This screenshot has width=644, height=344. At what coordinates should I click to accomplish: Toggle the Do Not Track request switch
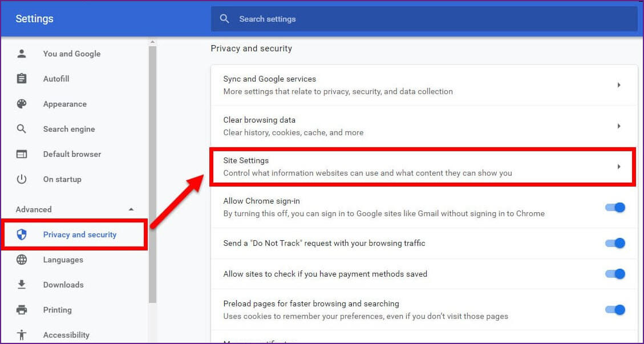pyautogui.click(x=615, y=244)
